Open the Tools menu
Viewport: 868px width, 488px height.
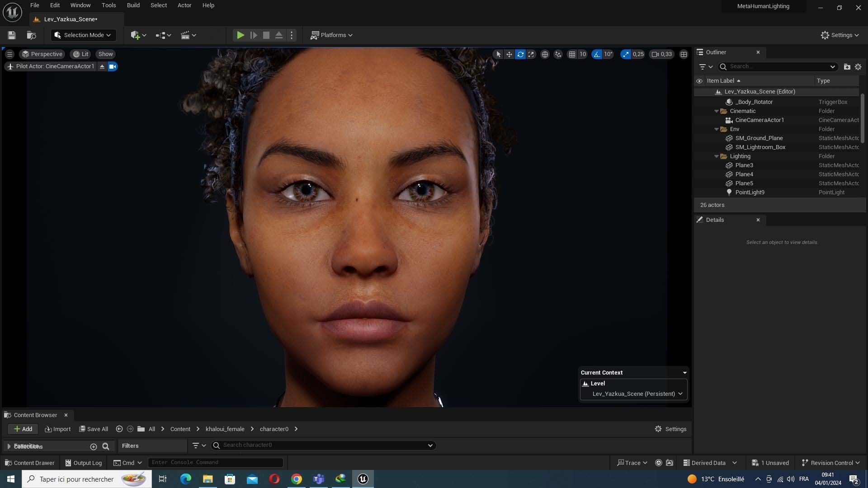point(108,5)
